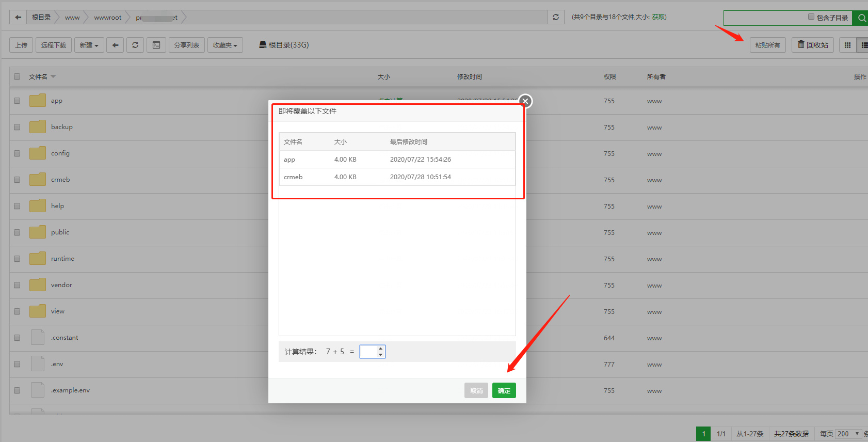Open the 回收站 recycle bin
The width and height of the screenshot is (868, 442).
(813, 45)
